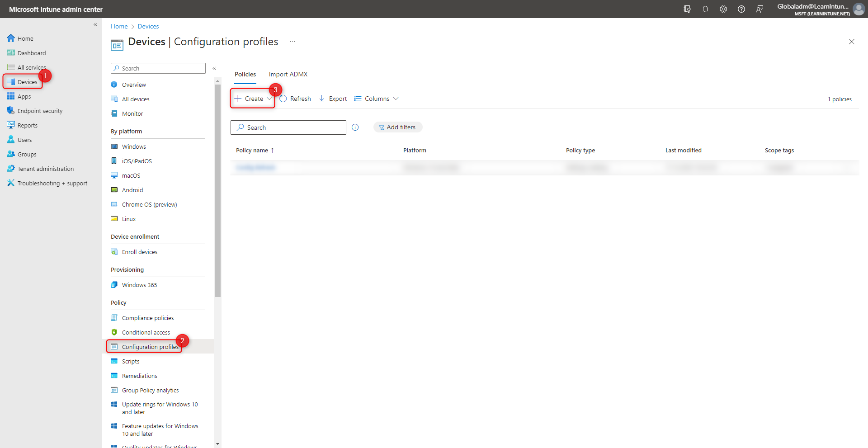Open Monitor in the Devices menu
Screen dimensions: 868x448
[132, 113]
